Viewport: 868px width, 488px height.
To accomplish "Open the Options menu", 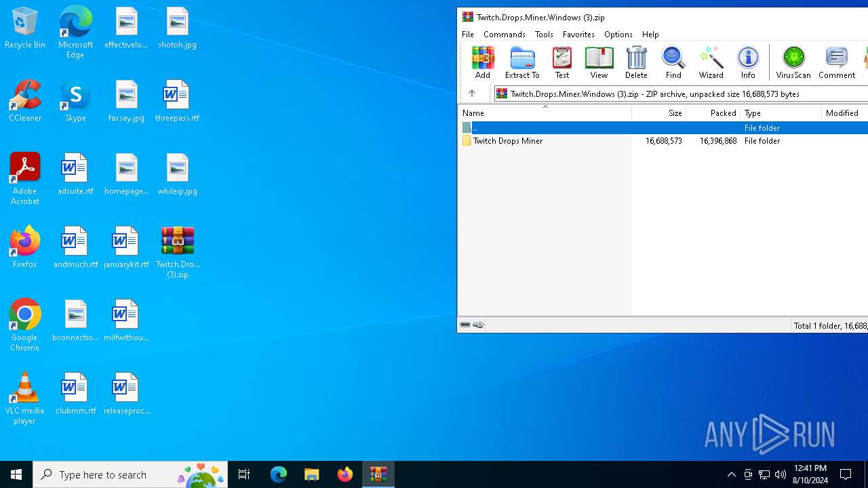I will [618, 34].
